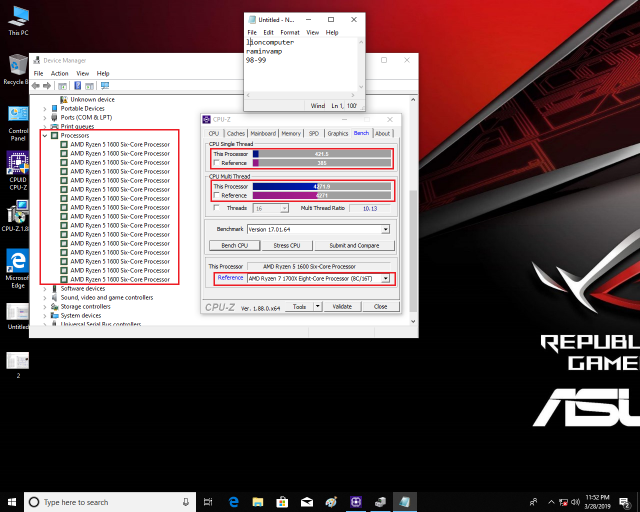Open the Benchmark version dropdown
The image size is (640, 512).
pos(386,229)
